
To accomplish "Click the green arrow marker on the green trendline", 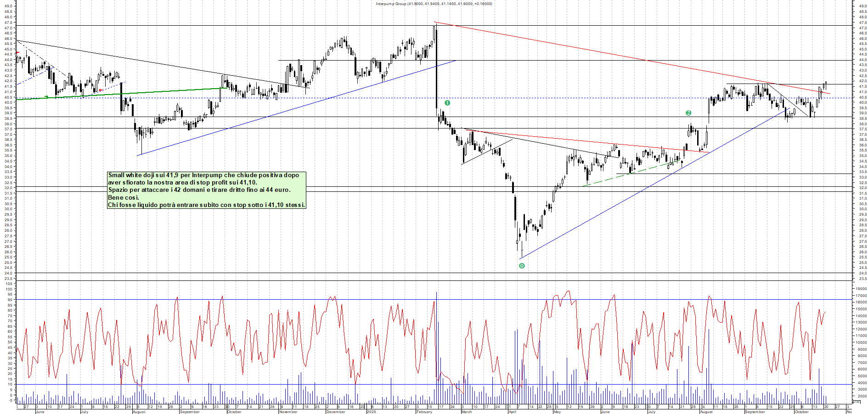I will click(46, 97).
